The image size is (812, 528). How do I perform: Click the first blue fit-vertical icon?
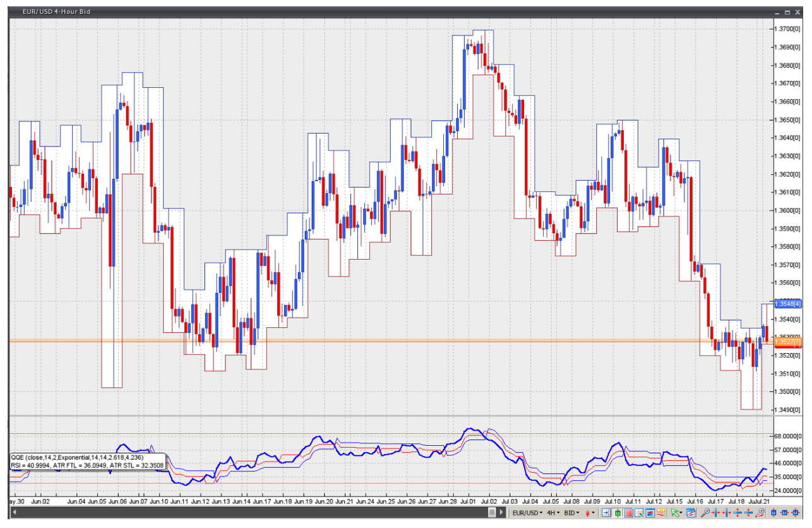pyautogui.click(x=773, y=512)
